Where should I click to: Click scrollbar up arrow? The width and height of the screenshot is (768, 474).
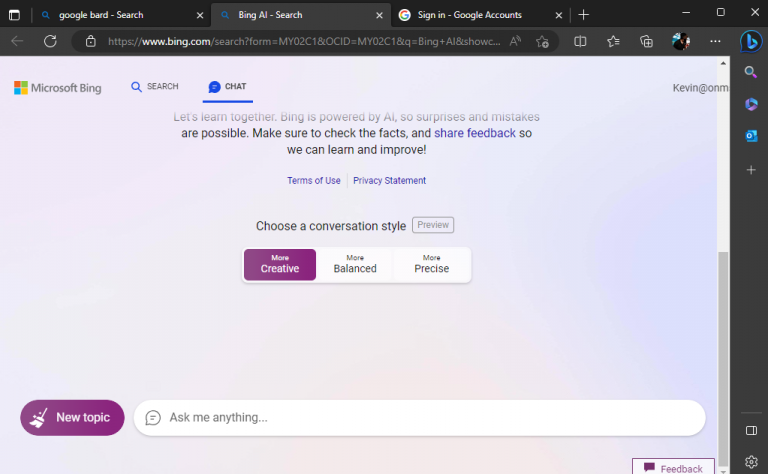click(723, 63)
